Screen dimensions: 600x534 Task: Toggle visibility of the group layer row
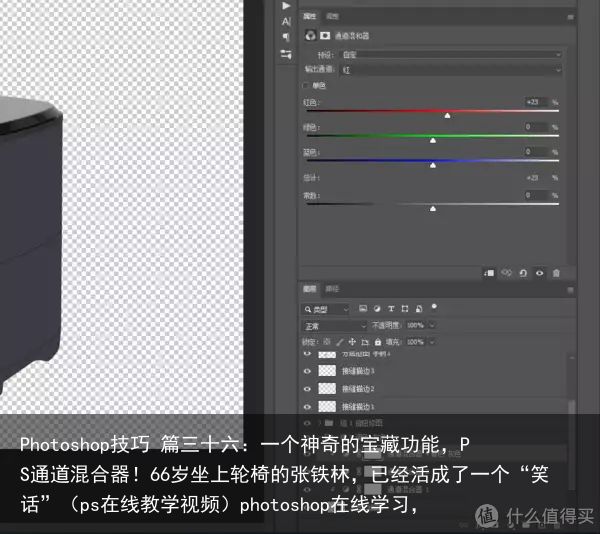[307, 423]
